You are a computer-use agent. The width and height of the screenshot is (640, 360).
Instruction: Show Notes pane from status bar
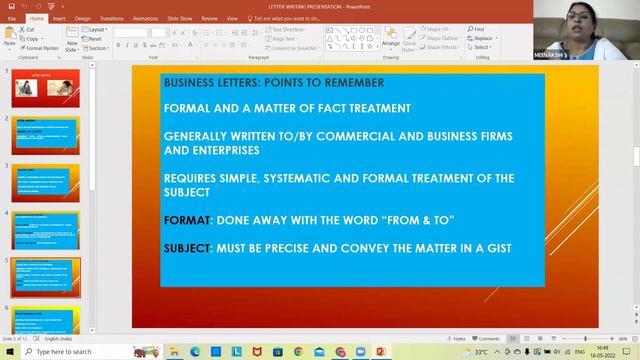[456, 339]
